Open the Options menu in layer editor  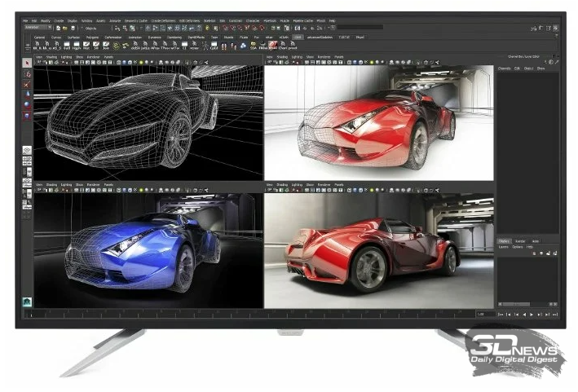(517, 247)
